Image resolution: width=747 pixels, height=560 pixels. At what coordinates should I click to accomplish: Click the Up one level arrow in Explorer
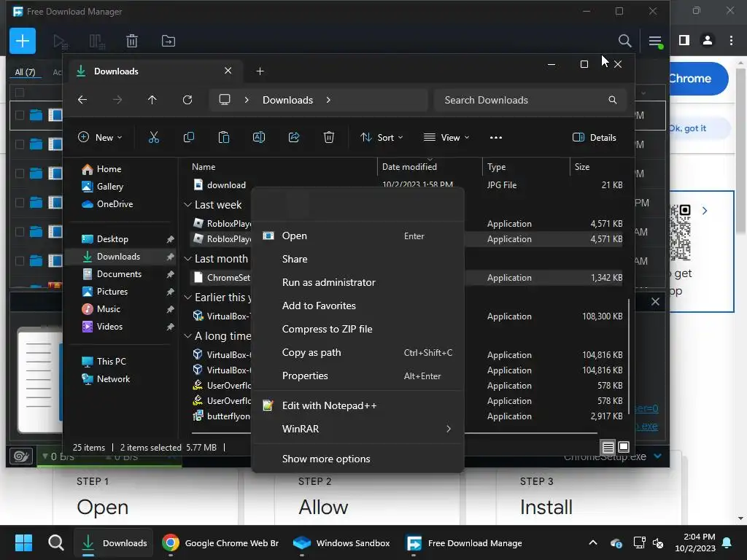coord(152,100)
